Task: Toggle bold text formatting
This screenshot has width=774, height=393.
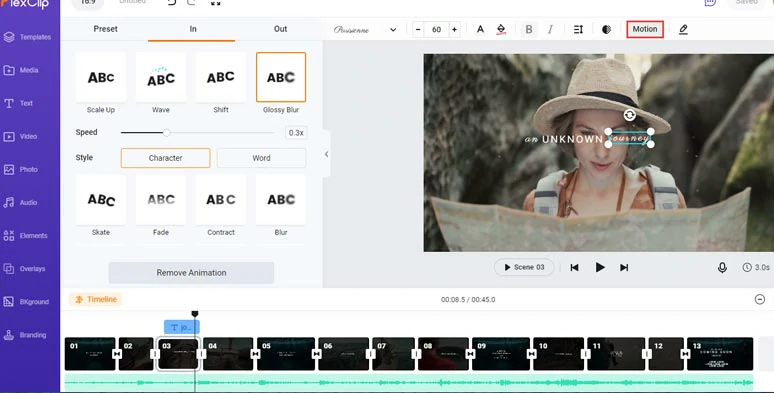Action: click(529, 29)
